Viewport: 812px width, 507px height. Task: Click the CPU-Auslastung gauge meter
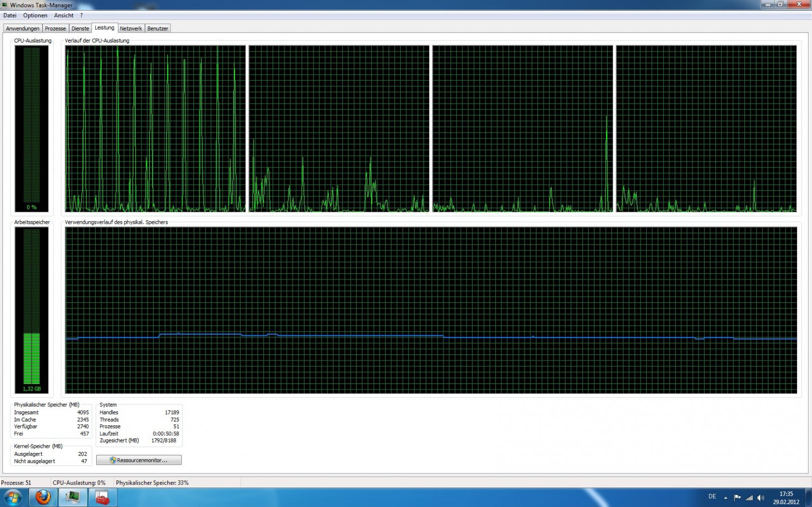click(x=32, y=129)
